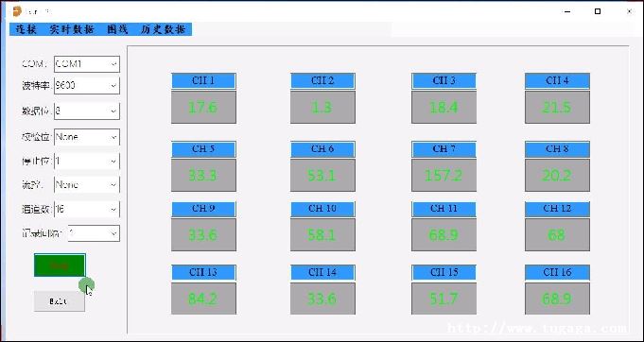
Task: Click the Exit button
Action: [60, 301]
